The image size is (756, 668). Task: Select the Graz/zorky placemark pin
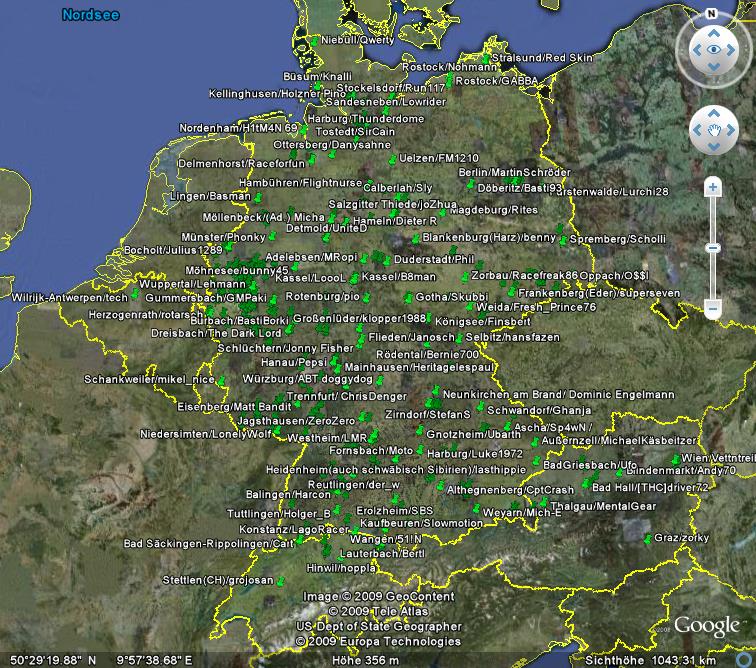(x=649, y=538)
